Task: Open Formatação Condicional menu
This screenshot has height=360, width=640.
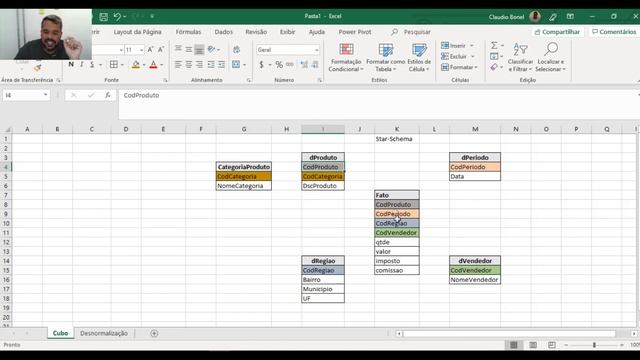Action: [x=346, y=58]
